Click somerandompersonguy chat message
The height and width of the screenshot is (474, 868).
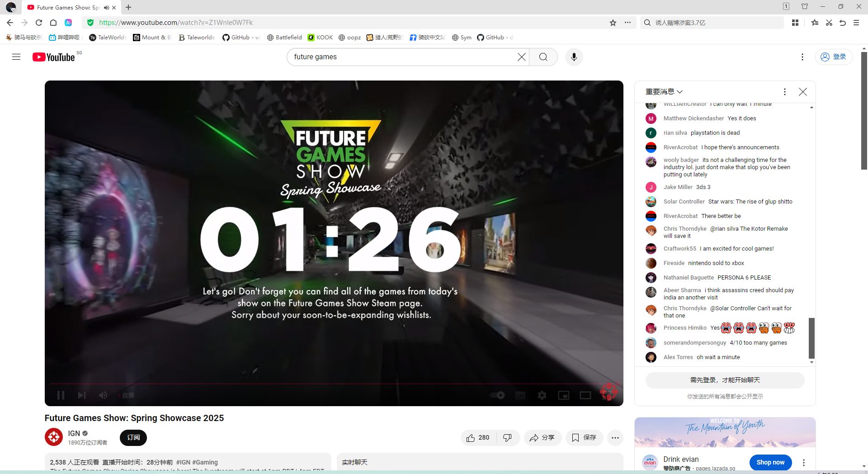tap(758, 343)
